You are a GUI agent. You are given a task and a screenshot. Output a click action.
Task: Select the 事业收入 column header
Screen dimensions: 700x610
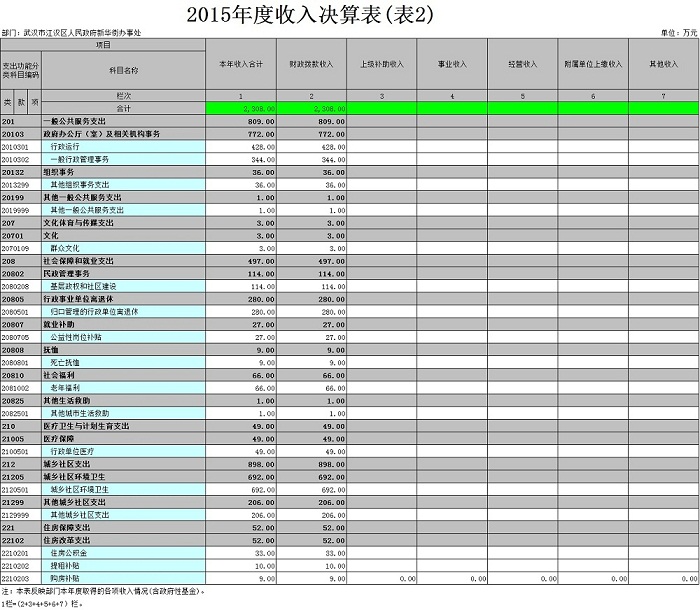(452, 64)
